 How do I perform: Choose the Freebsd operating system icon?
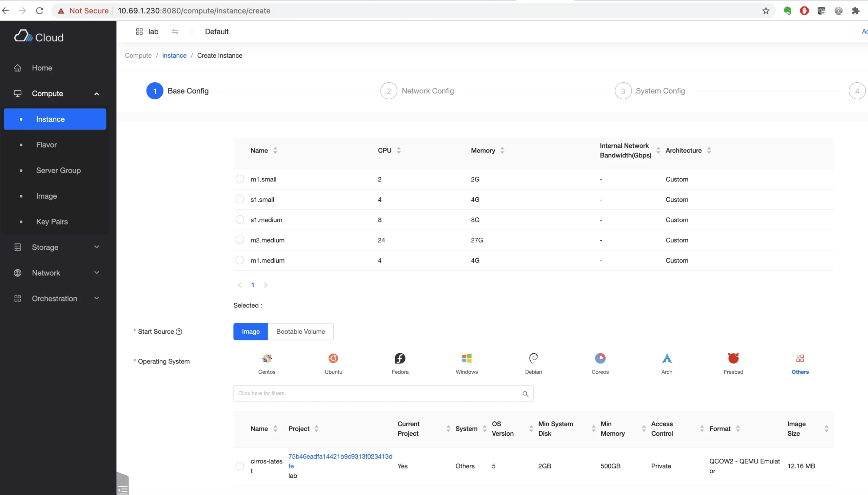pyautogui.click(x=733, y=358)
